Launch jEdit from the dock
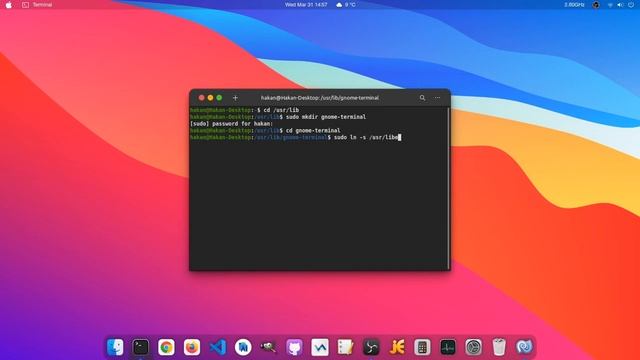Image resolution: width=640 pixels, height=360 pixels. click(397, 347)
